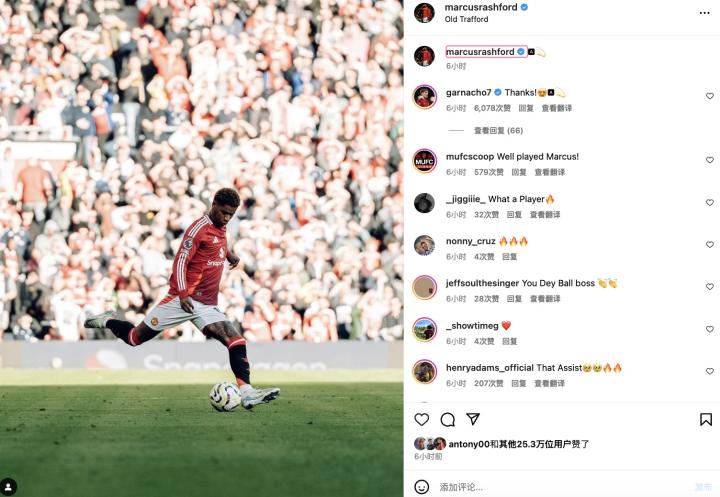Show tagged people icon on photo

click(x=8, y=486)
